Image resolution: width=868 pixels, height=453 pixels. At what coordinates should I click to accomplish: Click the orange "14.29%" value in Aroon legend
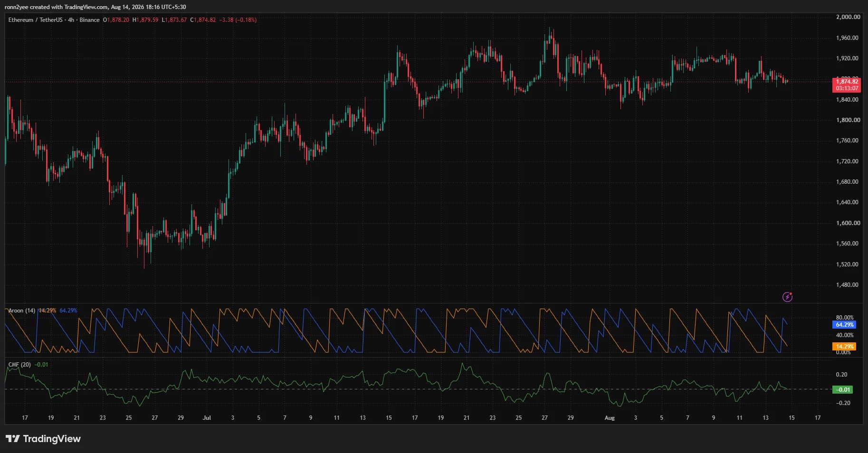tap(47, 311)
